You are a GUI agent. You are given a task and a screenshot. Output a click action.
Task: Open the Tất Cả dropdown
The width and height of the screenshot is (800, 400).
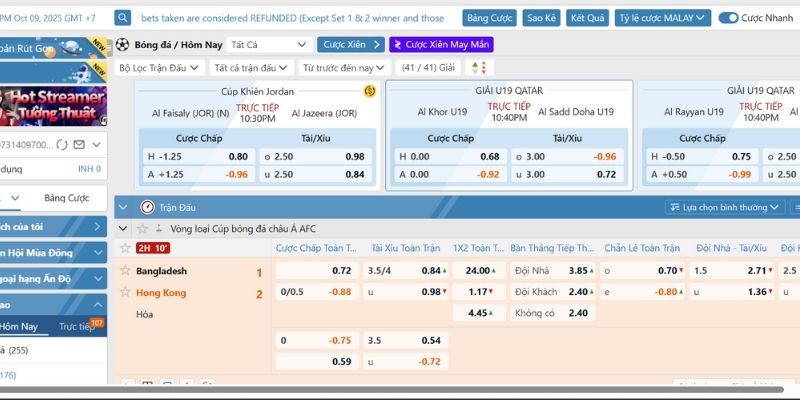pos(268,45)
